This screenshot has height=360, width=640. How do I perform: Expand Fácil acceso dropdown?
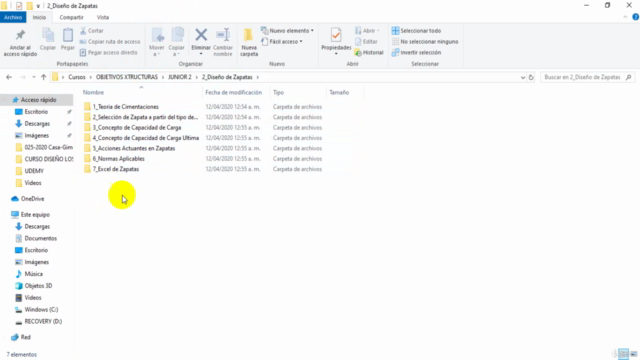click(x=301, y=42)
